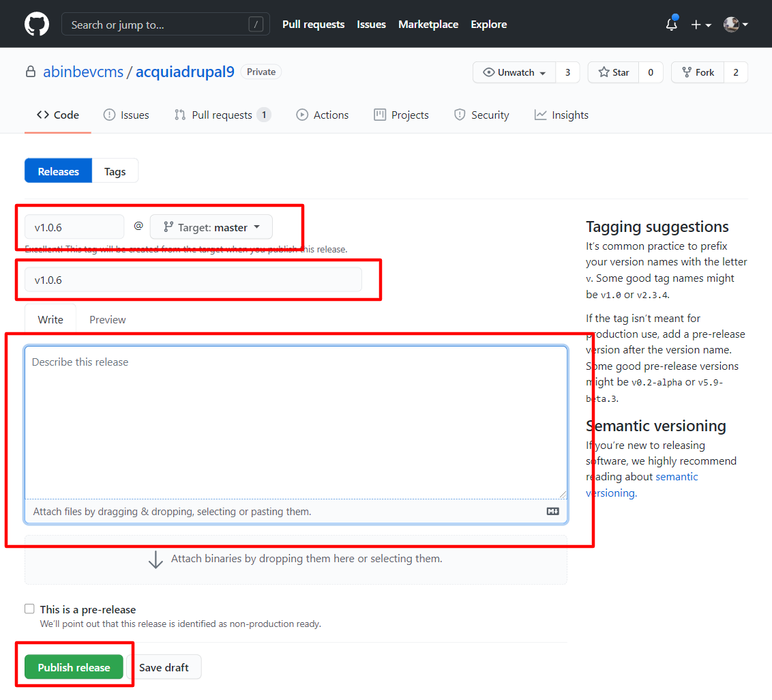Viewport: 772px width, 700px height.
Task: Open Issues in the top navigation
Action: coord(371,25)
